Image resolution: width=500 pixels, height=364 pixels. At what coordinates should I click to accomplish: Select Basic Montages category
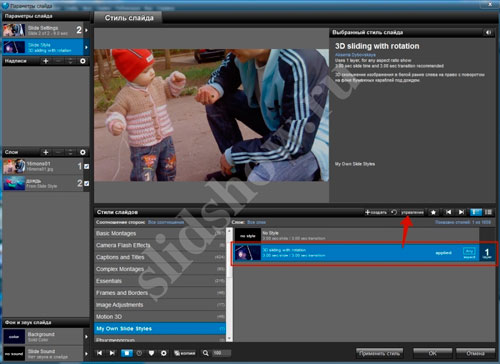point(160,233)
